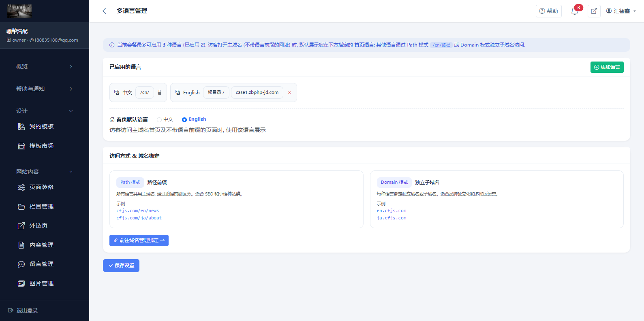Click the 我的模板 sidebar icon
Image resolution: width=644 pixels, height=321 pixels.
pos(21,126)
